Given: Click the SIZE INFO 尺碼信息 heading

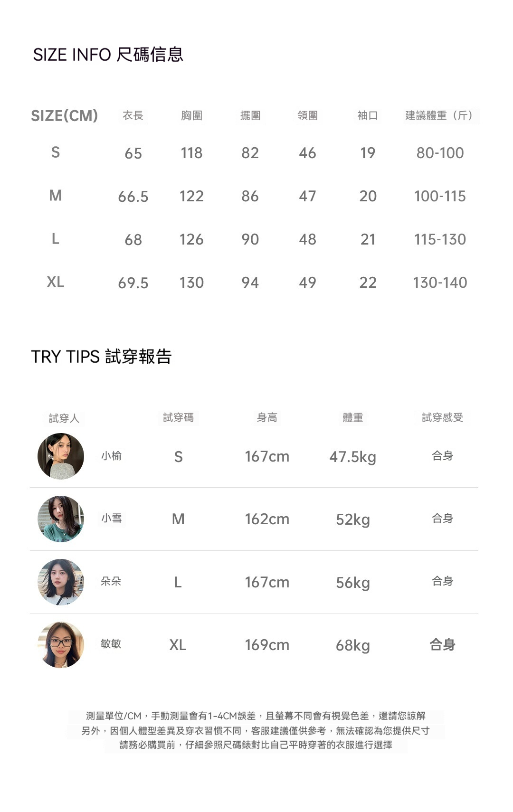Looking at the screenshot, I should pyautogui.click(x=108, y=55).
